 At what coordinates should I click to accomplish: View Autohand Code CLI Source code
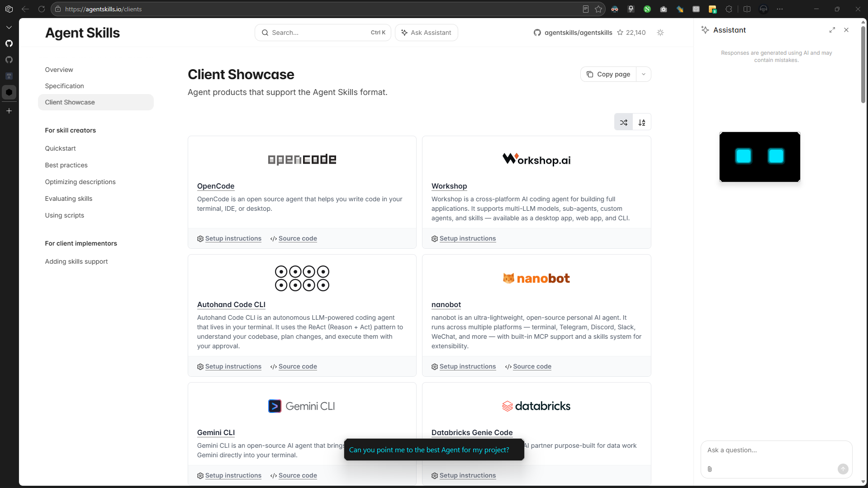point(298,366)
